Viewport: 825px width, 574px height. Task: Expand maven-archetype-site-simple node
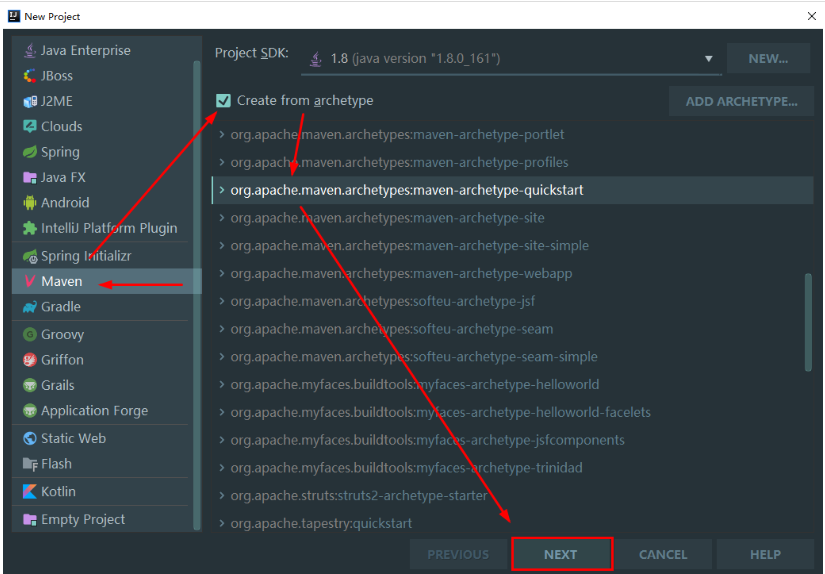point(222,246)
